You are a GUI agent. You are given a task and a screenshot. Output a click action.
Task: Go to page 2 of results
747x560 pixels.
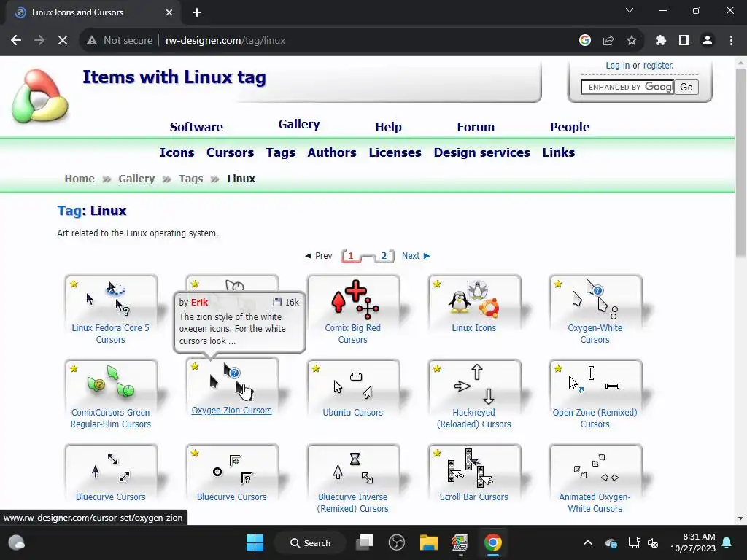384,256
